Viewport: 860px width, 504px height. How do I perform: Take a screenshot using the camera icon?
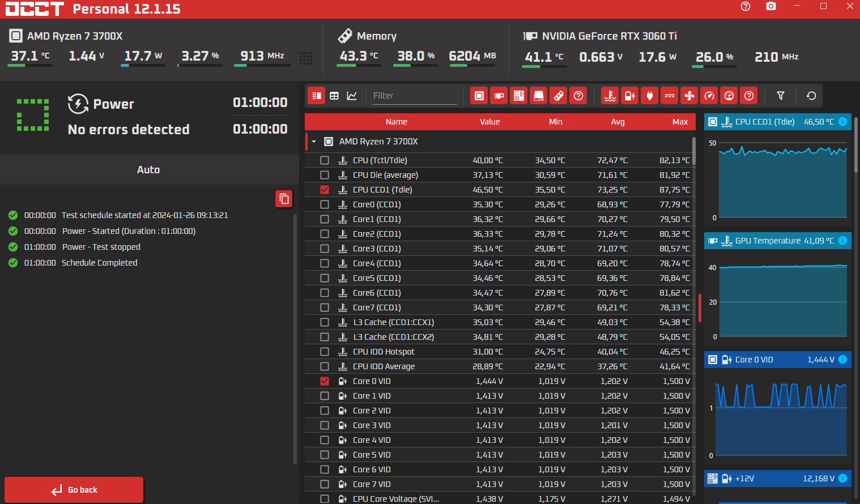coord(771,6)
